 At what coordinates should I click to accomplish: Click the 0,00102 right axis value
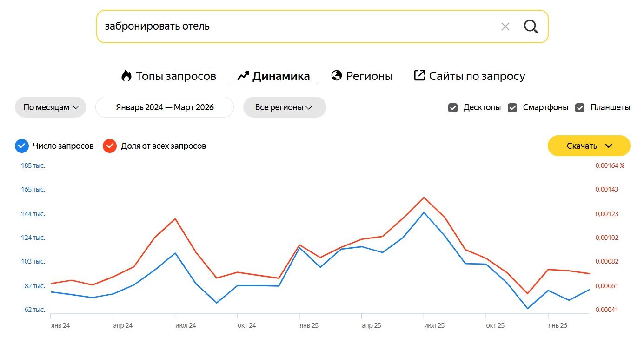(607, 238)
